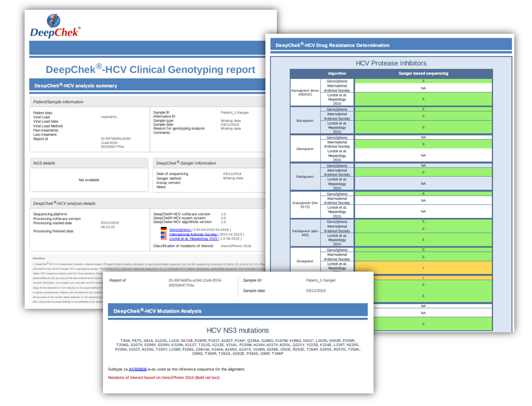Select the DeepChek-Sanger Information heading
The image size is (532, 406).
[x=186, y=163]
